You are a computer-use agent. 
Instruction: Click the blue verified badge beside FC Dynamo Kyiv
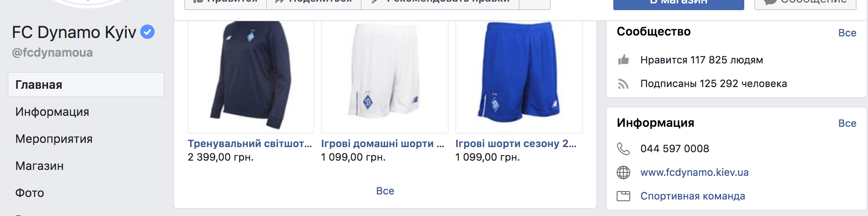tap(147, 32)
